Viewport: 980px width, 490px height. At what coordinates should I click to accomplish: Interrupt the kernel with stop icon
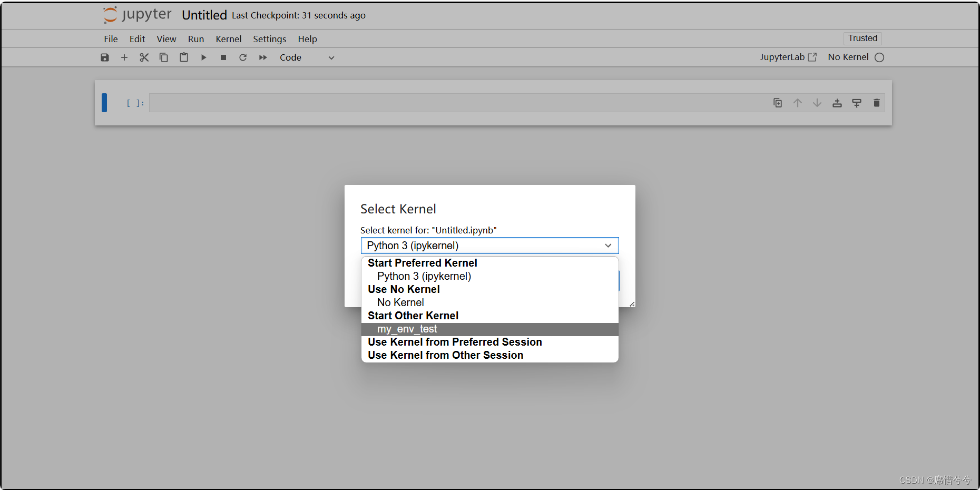(223, 57)
